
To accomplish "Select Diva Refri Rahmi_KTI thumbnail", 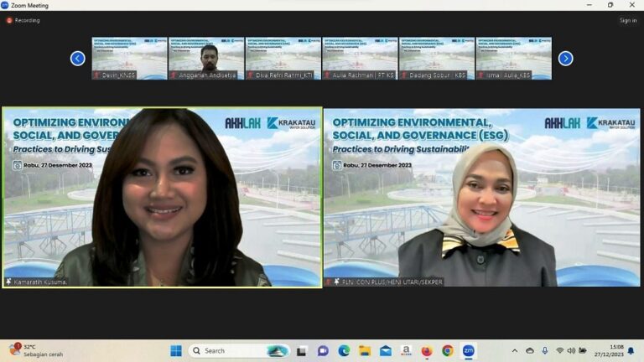I will pyautogui.click(x=283, y=59).
